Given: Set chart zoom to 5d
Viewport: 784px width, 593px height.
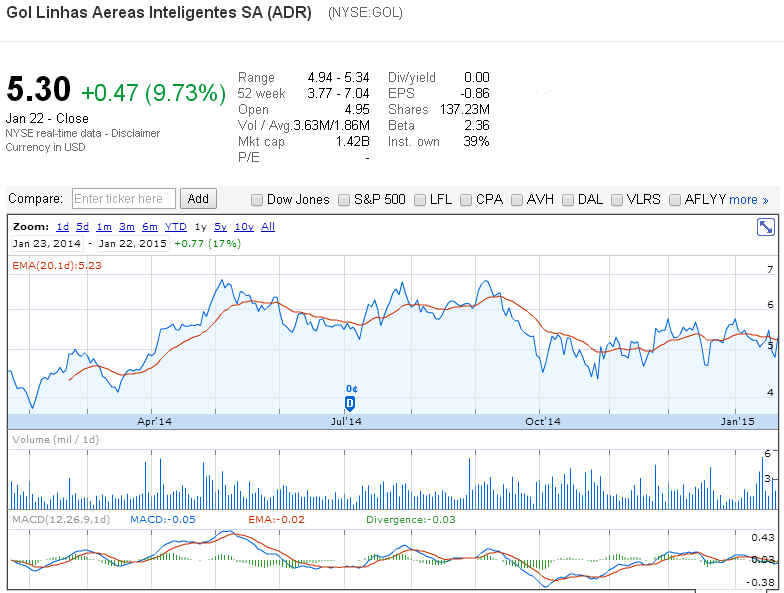Looking at the screenshot, I should 82,226.
